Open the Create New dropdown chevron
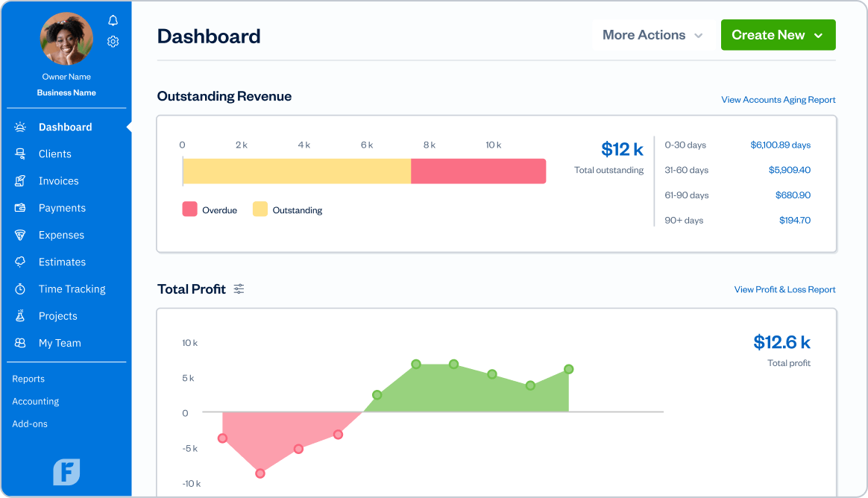This screenshot has width=868, height=498. (817, 34)
